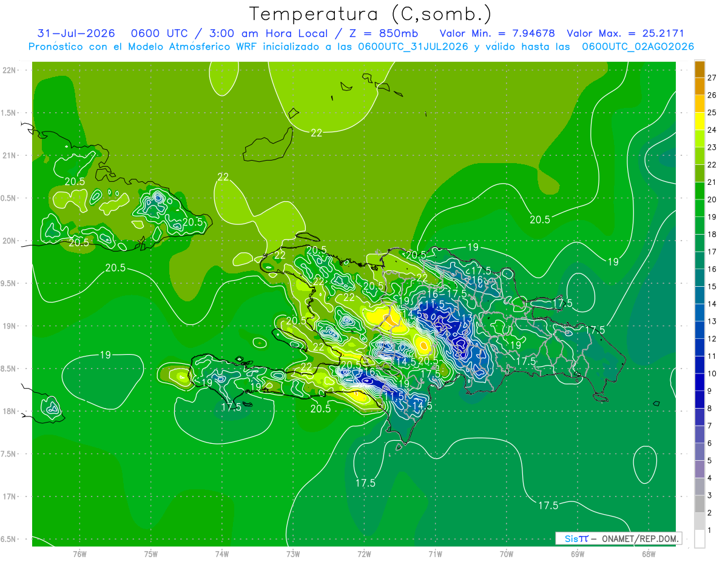Click the "76W" longitude axis label

pos(79,554)
